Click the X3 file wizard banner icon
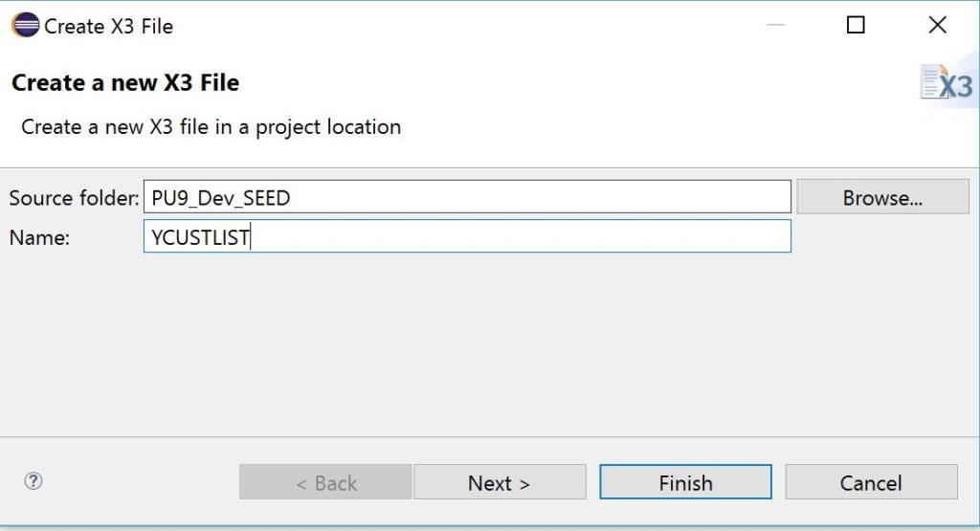The width and height of the screenshot is (980, 531). pos(947,84)
